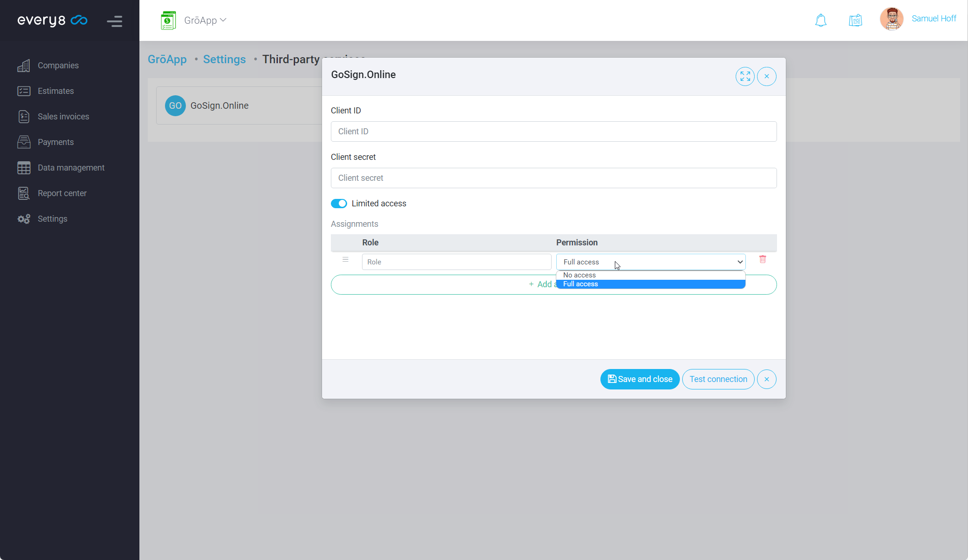Delete assignment row using trash icon

tap(763, 259)
